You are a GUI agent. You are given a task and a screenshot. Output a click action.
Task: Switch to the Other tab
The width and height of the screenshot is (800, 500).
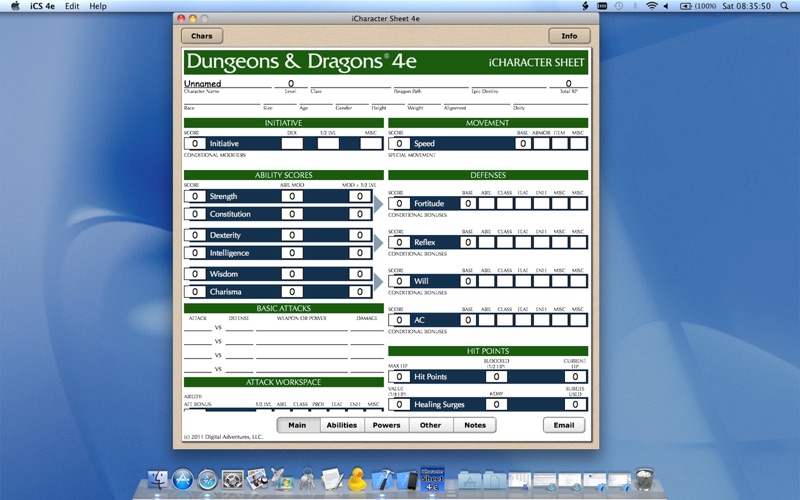point(431,425)
